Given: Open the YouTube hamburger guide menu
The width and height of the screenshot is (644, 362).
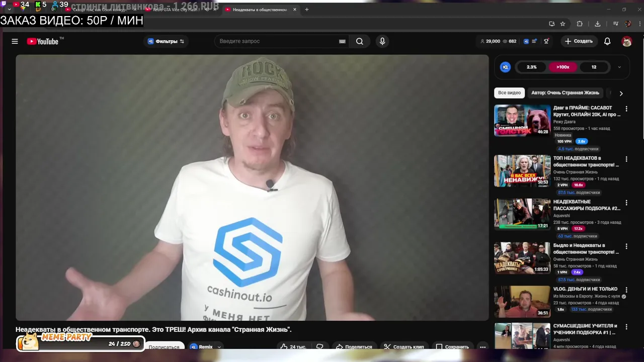Looking at the screenshot, I should pos(15,41).
